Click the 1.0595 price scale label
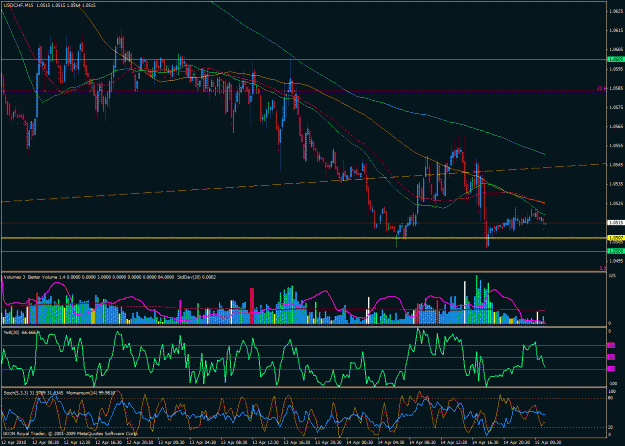Image resolution: width=625 pixels, height=446 pixels. tap(616, 69)
